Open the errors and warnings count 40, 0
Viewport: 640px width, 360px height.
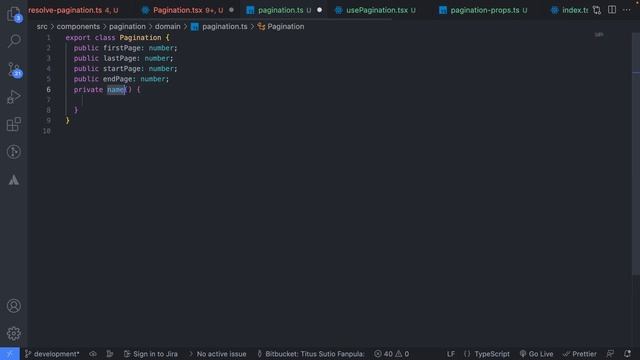coord(391,354)
